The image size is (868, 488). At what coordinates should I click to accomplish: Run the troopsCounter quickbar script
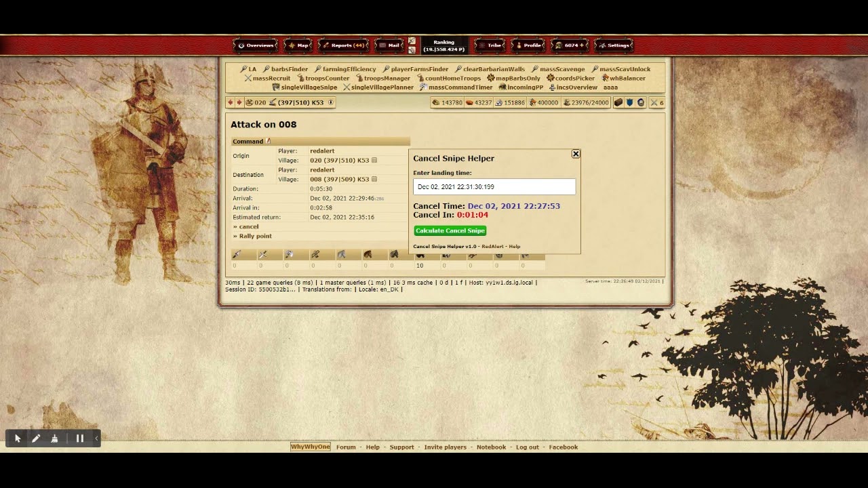pyautogui.click(x=323, y=78)
